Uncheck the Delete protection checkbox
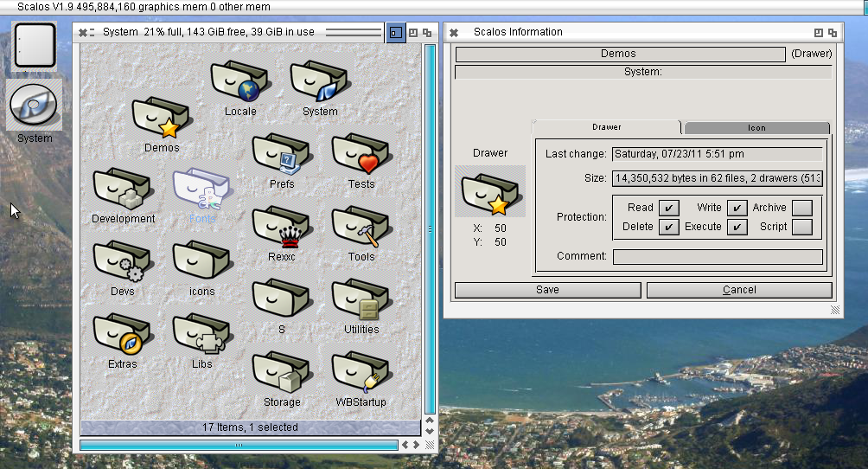 668,227
